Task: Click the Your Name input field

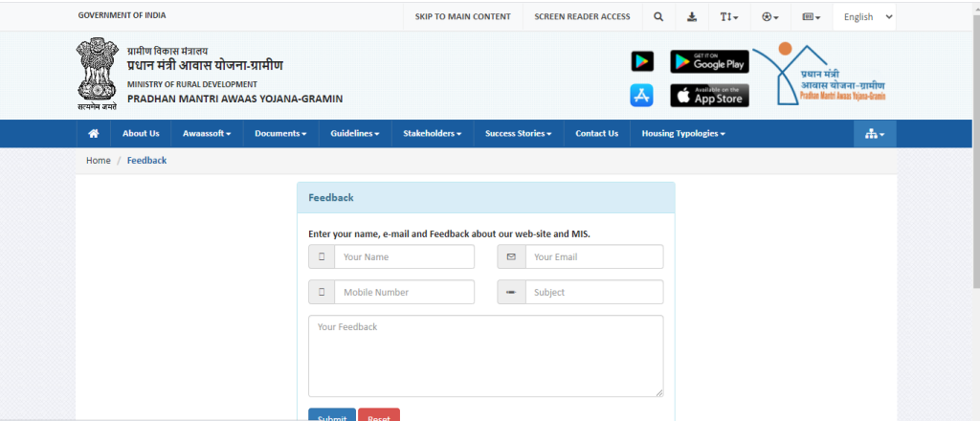Action: tap(405, 256)
